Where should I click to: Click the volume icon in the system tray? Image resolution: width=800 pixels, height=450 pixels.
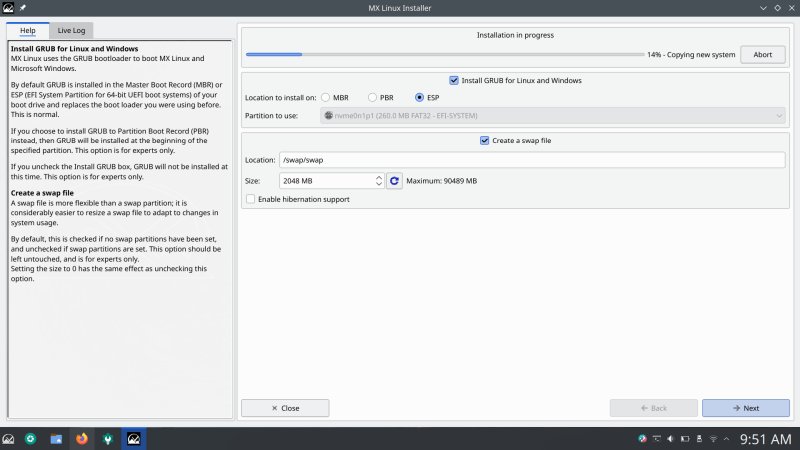(670, 439)
